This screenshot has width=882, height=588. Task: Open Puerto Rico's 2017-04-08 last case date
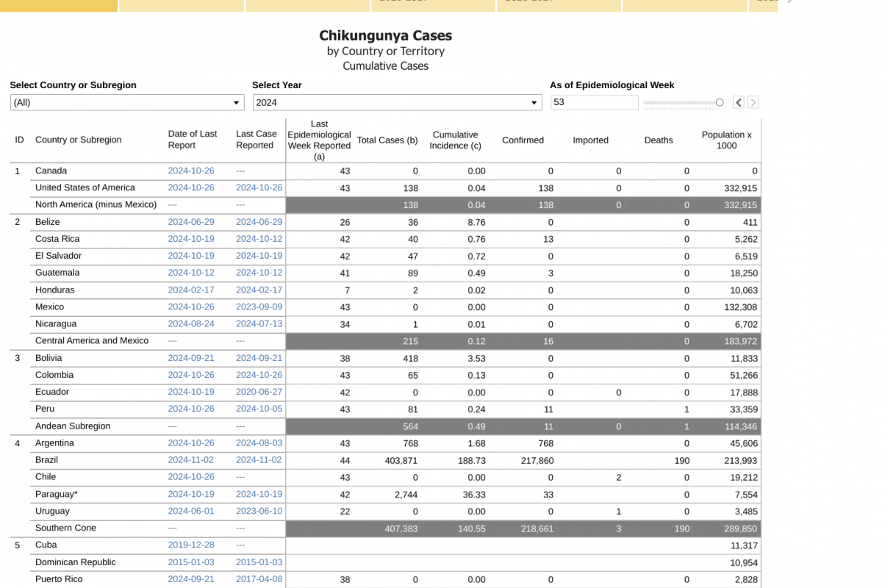click(x=259, y=579)
